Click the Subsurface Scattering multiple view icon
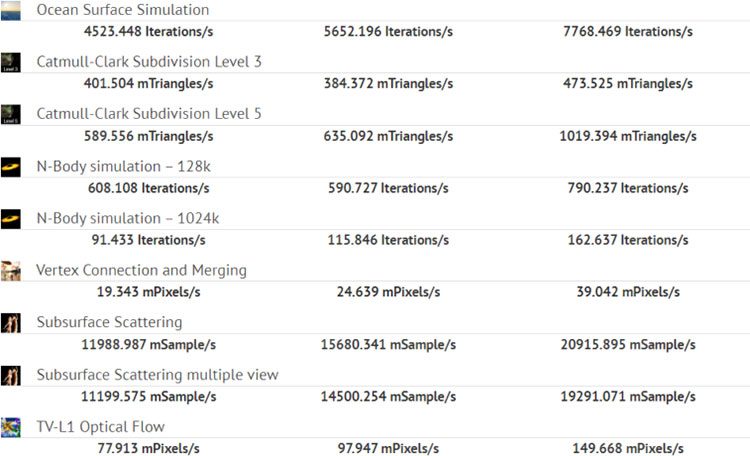Image resolution: width=750 pixels, height=456 pixels. pyautogui.click(x=11, y=374)
